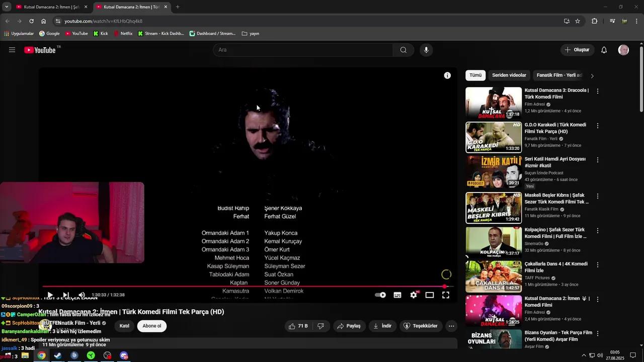Click the address bar URL
Screen dimensions: 644x362
tap(104, 21)
